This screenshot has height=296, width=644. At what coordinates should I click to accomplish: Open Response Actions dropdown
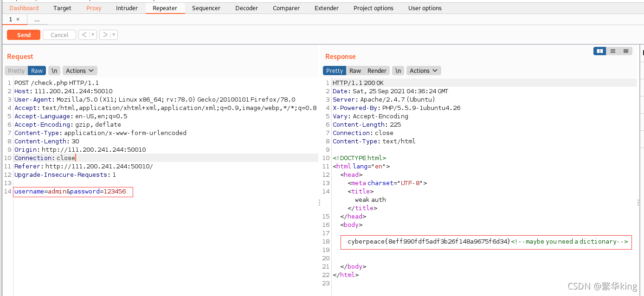point(424,71)
